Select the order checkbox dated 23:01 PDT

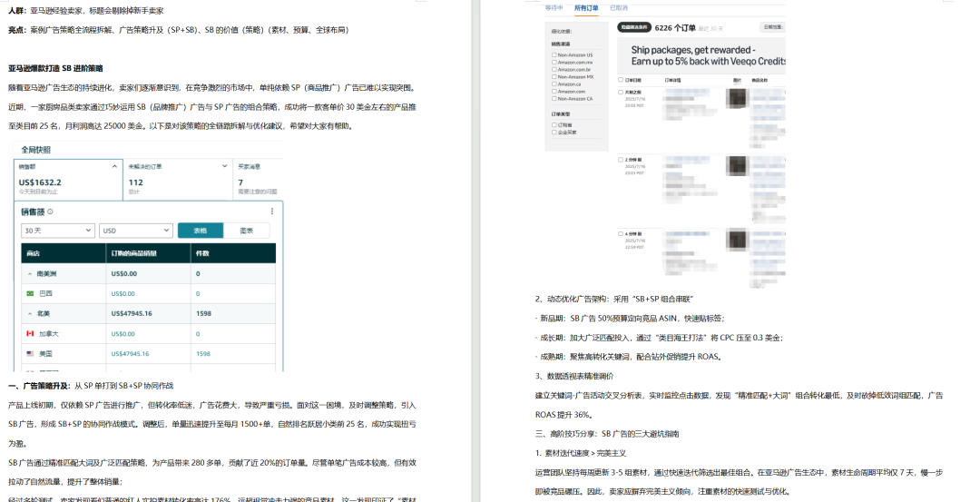pyautogui.click(x=621, y=160)
